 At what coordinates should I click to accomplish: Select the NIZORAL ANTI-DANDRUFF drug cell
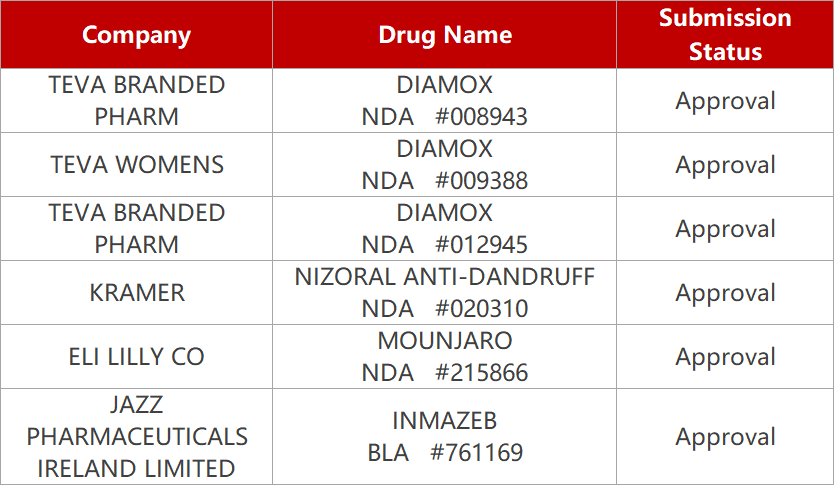[444, 293]
